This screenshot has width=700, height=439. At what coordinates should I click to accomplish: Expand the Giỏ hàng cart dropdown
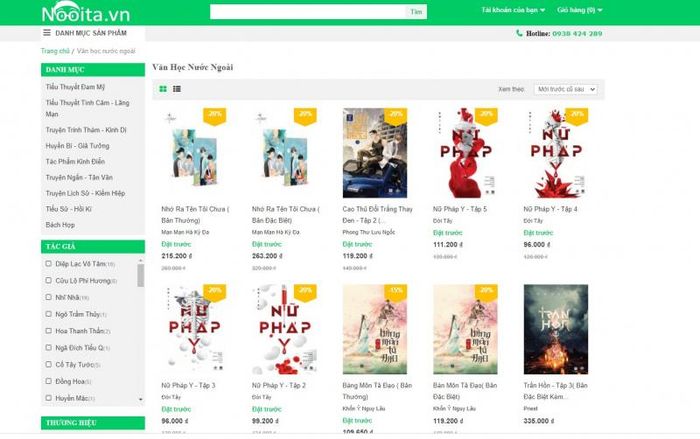(579, 10)
